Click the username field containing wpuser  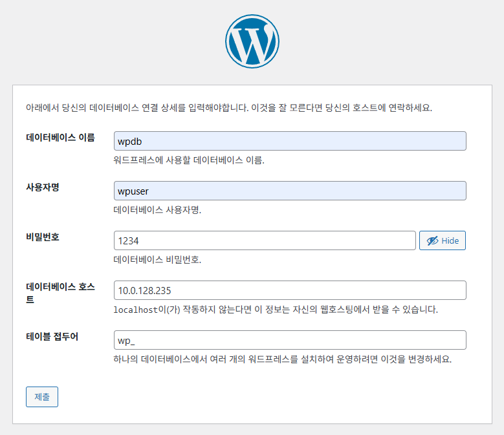[290, 191]
